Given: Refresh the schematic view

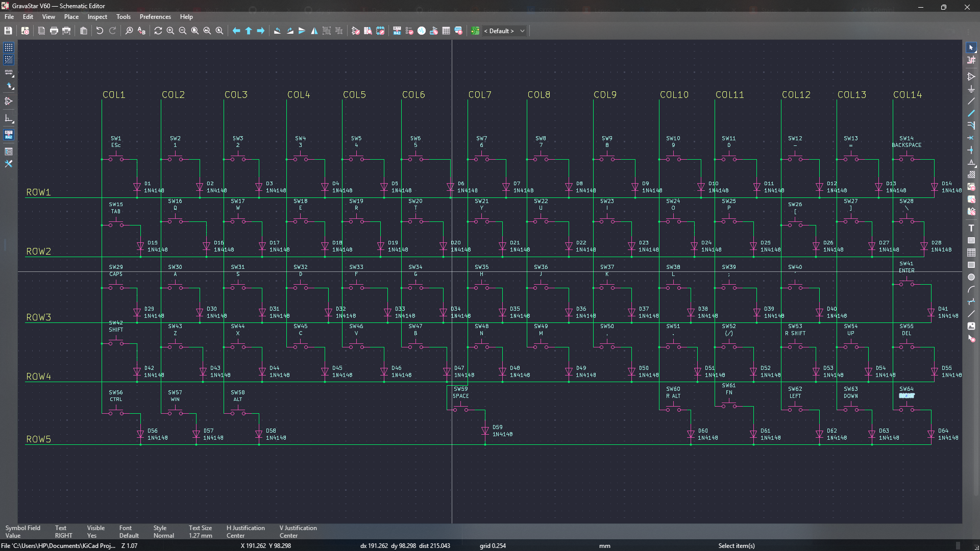Looking at the screenshot, I should click(x=158, y=31).
